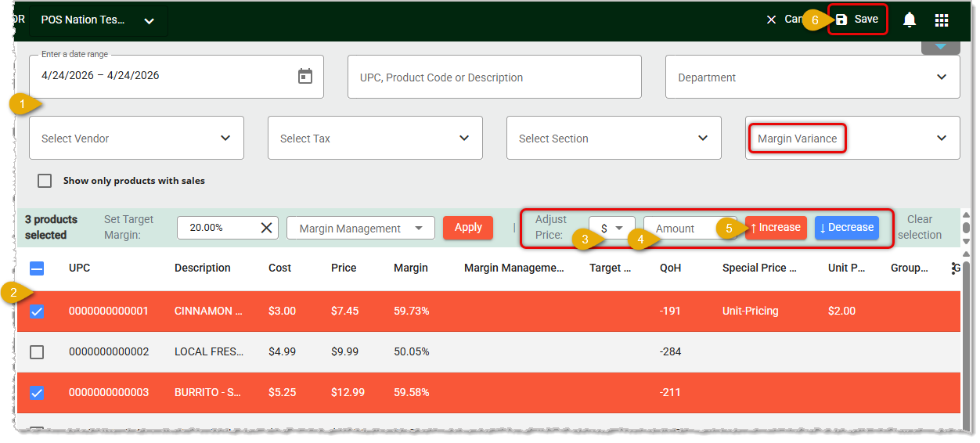Open the notifications bell
The image size is (980, 443).
coord(910,20)
